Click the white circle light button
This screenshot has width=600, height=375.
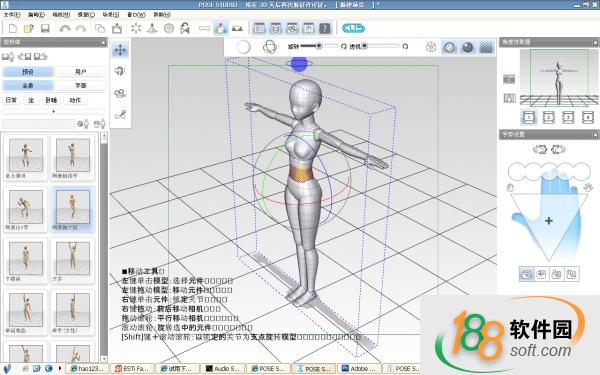point(243,47)
